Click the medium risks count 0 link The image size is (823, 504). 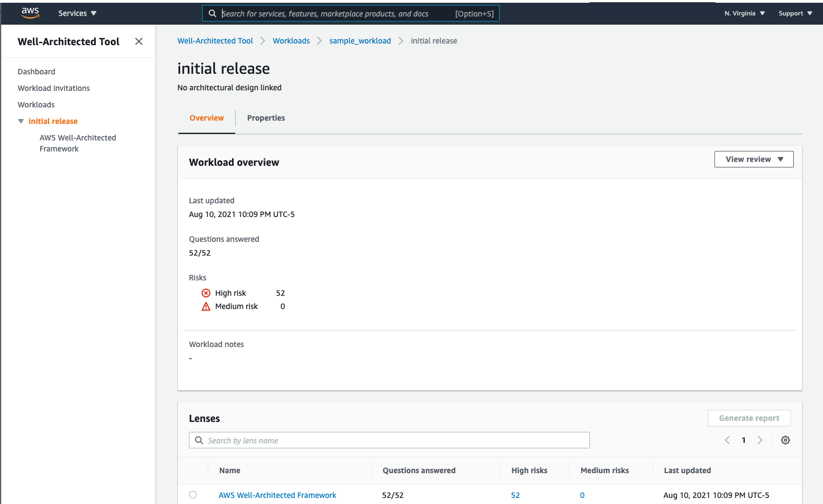[582, 495]
